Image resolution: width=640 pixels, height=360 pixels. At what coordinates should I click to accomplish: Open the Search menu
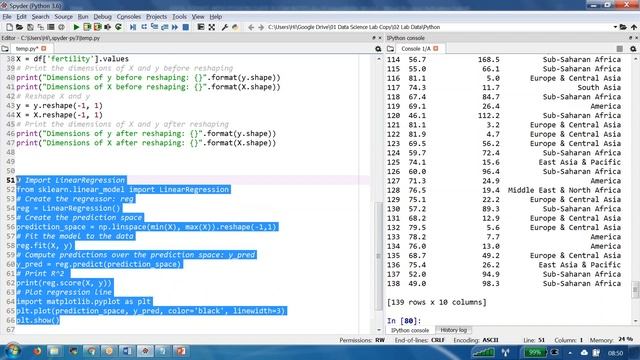click(40, 17)
